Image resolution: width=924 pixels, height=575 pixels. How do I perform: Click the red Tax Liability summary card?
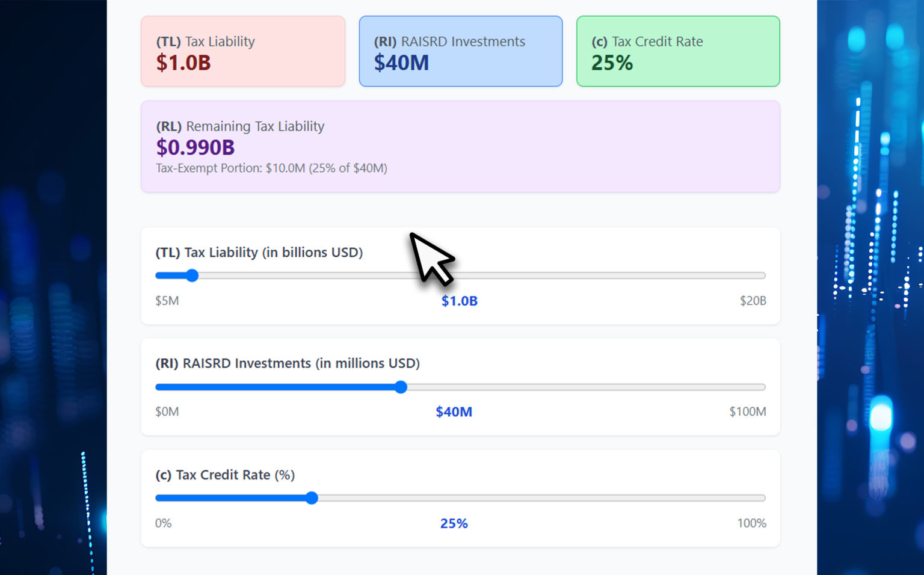point(243,51)
